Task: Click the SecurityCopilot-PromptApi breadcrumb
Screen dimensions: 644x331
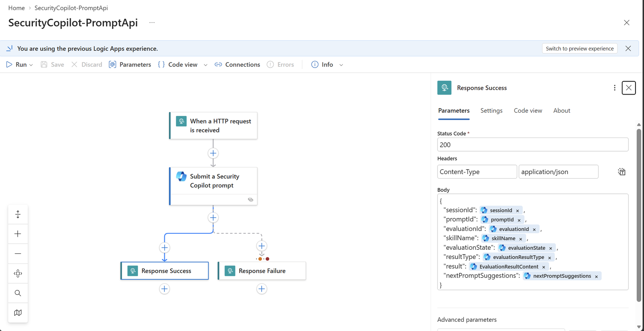Action: (71, 8)
